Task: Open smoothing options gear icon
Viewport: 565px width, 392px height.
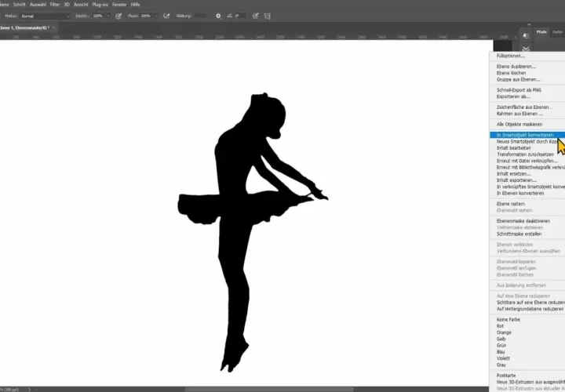Action: (x=218, y=16)
